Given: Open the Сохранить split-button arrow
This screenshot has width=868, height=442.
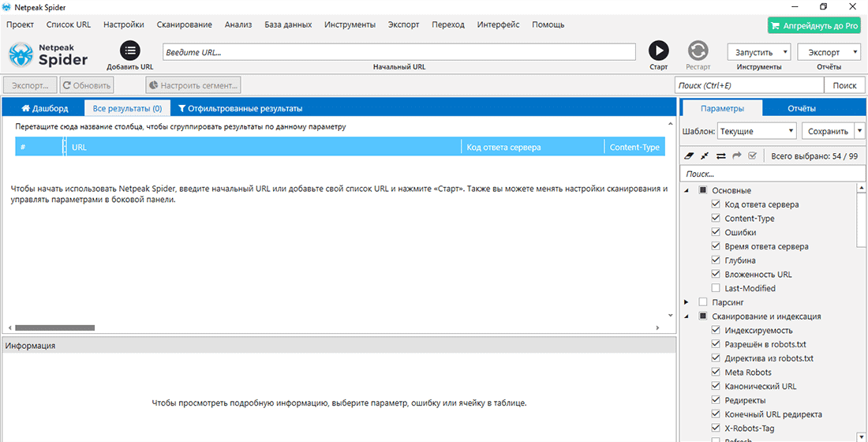Looking at the screenshot, I should (859, 131).
